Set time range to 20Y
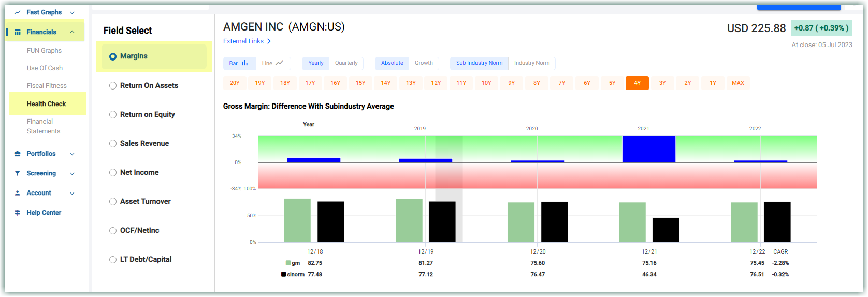This screenshot has height=297, width=868. pyautogui.click(x=235, y=83)
